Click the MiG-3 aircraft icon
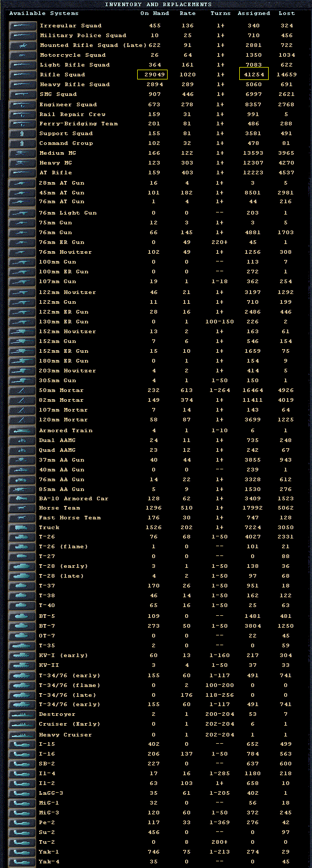Image resolution: width=312 pixels, height=868 pixels. click(23, 812)
